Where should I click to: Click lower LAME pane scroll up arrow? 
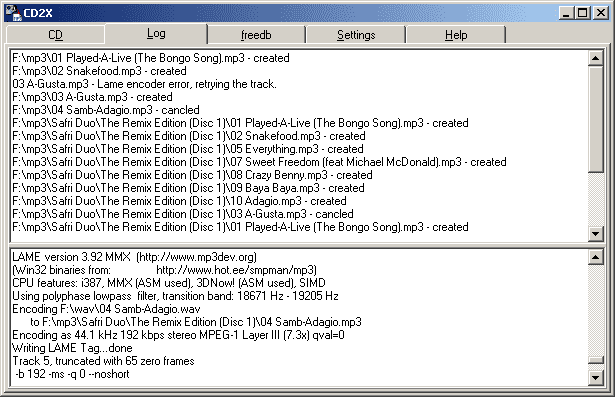point(595,257)
